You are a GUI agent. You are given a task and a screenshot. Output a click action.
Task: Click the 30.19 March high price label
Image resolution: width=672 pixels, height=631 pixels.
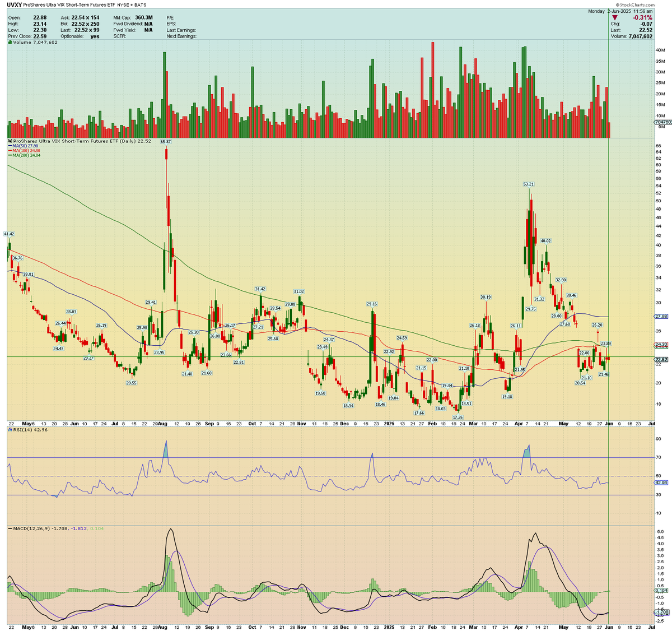pyautogui.click(x=486, y=297)
